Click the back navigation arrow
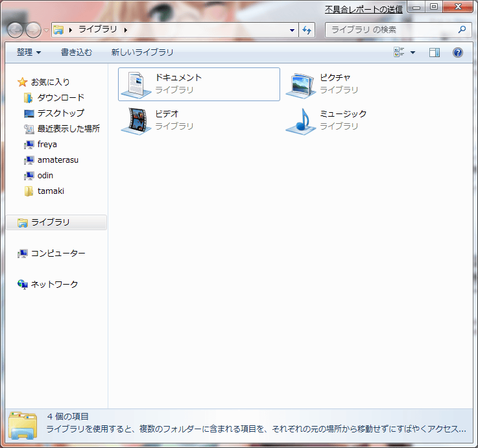This screenshot has width=478, height=448. tap(15, 30)
